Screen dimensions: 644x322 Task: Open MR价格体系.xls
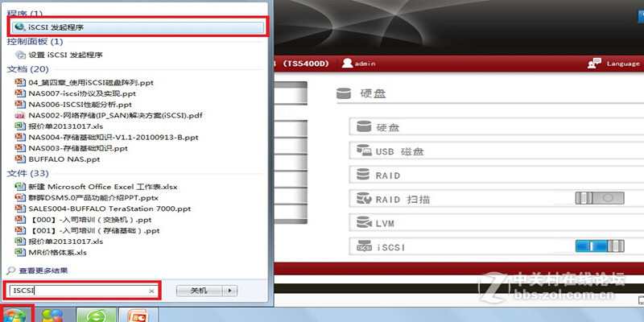point(57,252)
